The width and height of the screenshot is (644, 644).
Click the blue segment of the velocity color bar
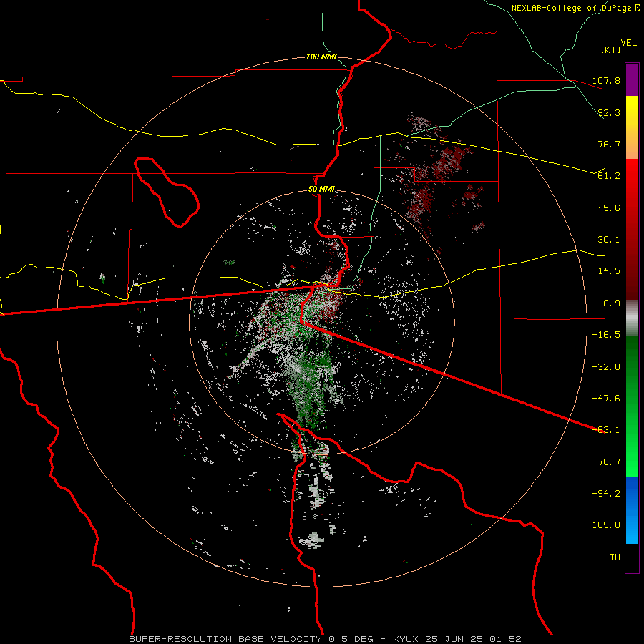point(632,510)
